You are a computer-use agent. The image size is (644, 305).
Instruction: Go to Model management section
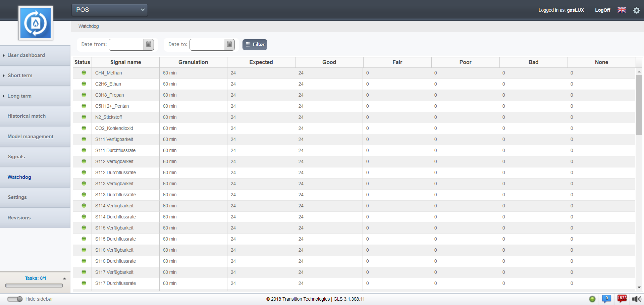(x=31, y=137)
